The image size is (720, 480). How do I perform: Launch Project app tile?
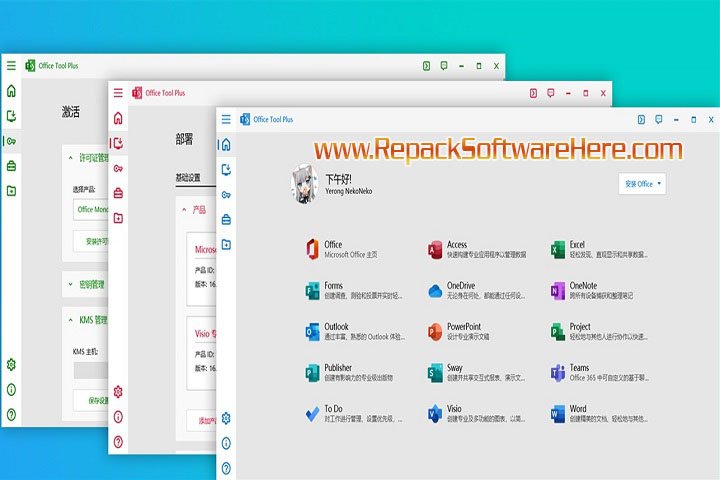pos(599,332)
